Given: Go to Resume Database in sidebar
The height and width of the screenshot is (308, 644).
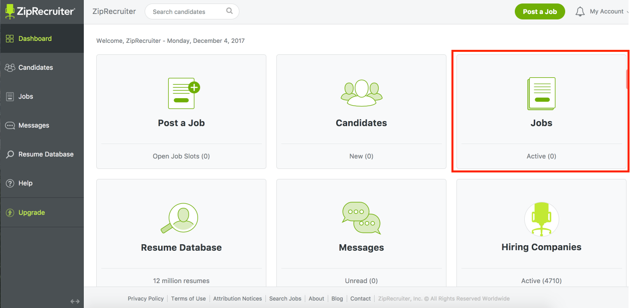Looking at the screenshot, I should [46, 154].
